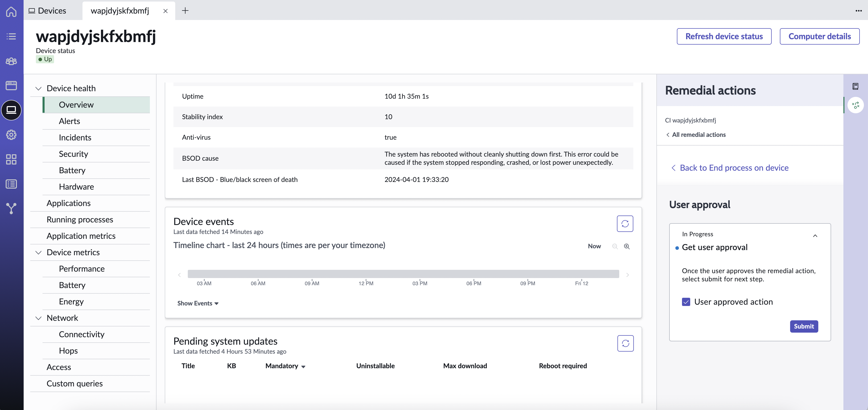Click the 'Up' device status badge
Screen dimensions: 868x410
coord(45,59)
